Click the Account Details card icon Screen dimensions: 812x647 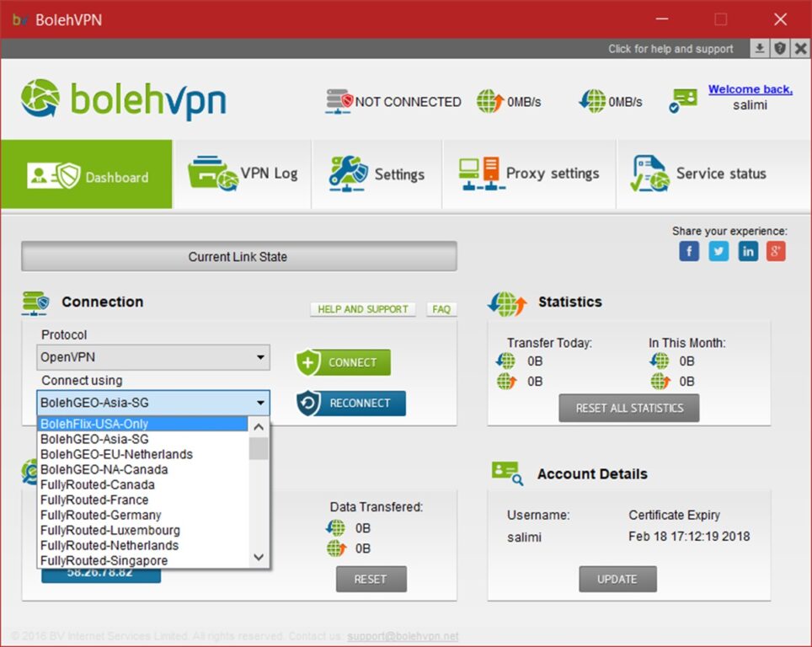(x=507, y=473)
